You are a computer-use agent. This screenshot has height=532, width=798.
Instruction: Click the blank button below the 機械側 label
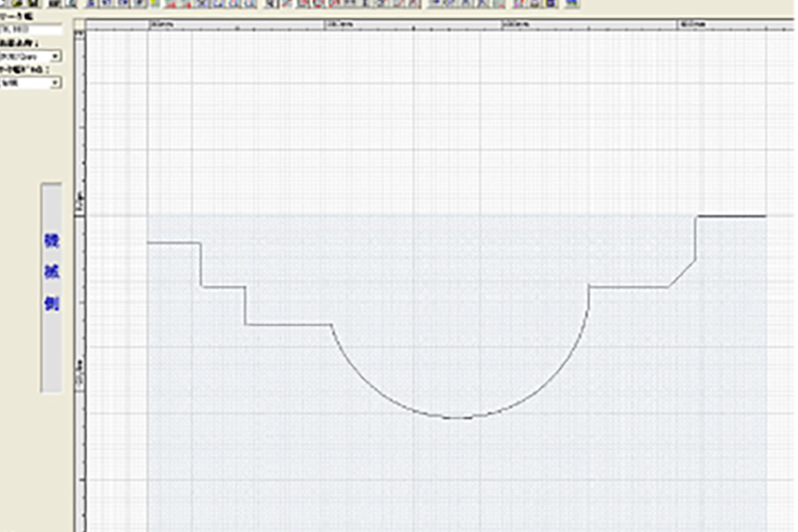51,364
